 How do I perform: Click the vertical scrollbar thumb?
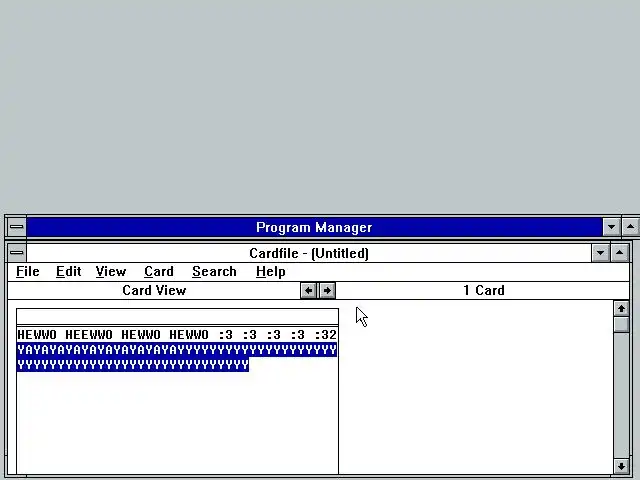621,325
